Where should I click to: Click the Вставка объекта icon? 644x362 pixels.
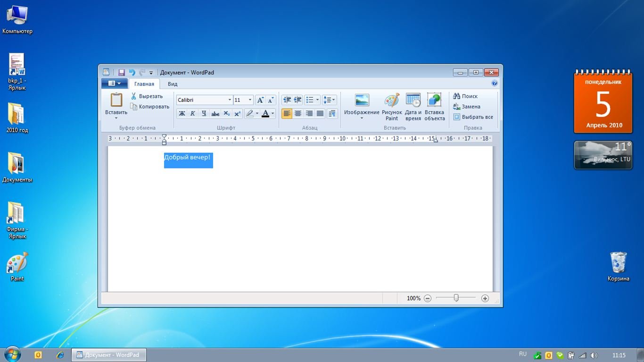[x=434, y=101]
